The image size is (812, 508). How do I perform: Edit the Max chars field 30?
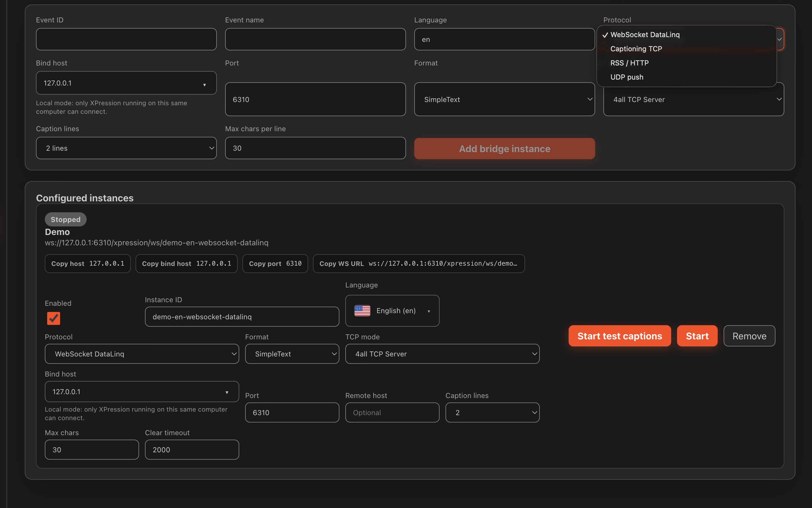pos(92,450)
